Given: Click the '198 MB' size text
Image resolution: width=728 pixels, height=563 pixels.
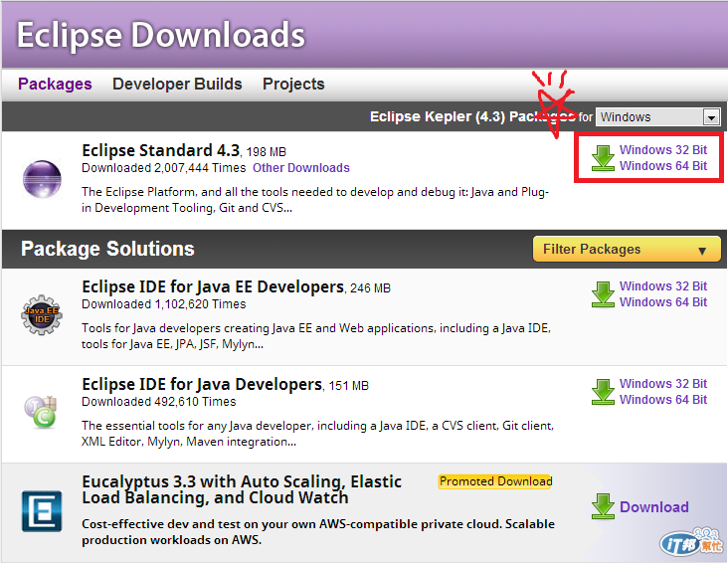Looking at the screenshot, I should click(x=266, y=152).
